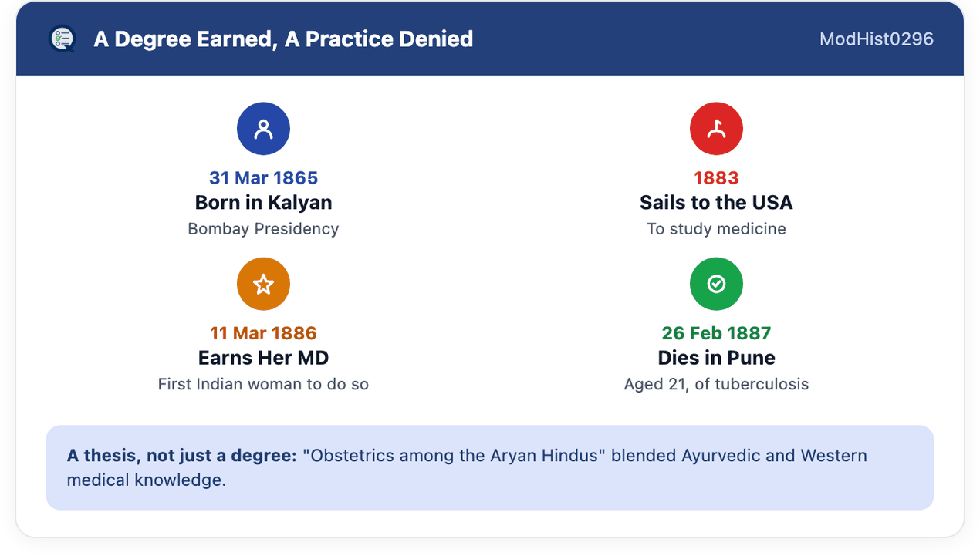The image size is (980, 556).
Task: Click the ModHist0296 identifier label
Action: (877, 39)
